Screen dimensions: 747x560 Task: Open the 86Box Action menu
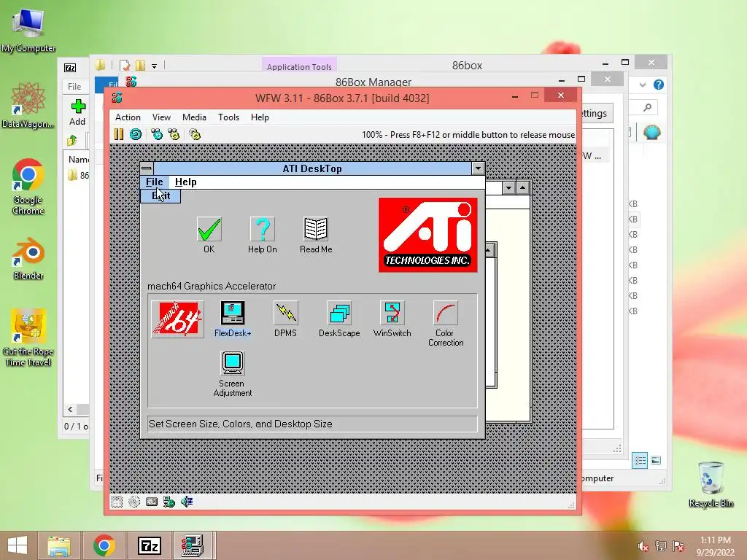click(128, 117)
